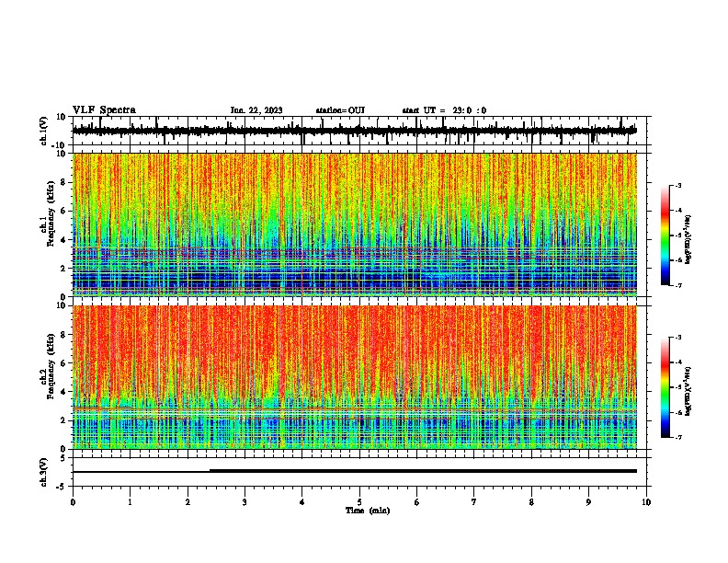
Task: Click time axis tick label "2"
Action: [188, 502]
